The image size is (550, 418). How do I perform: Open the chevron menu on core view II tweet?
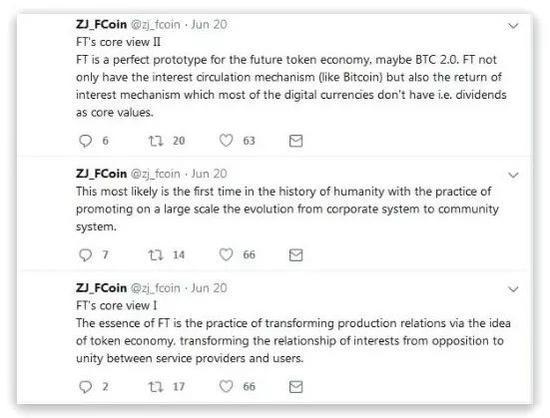513,26
